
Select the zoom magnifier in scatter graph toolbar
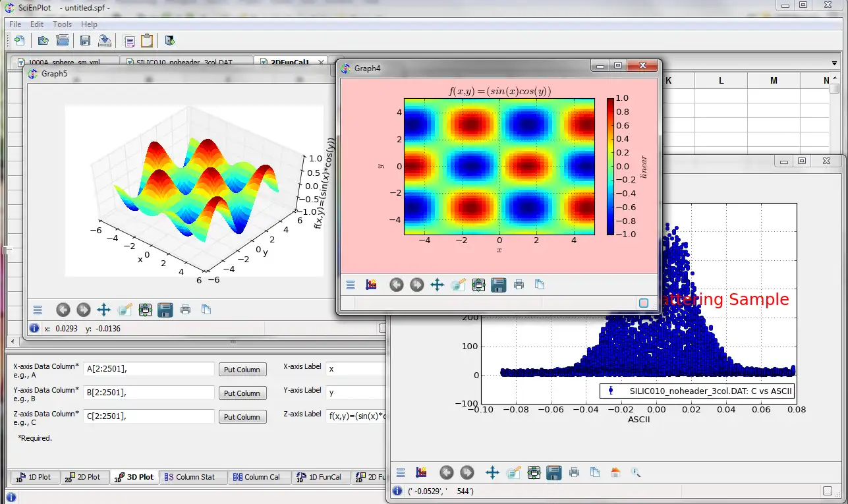click(x=636, y=472)
